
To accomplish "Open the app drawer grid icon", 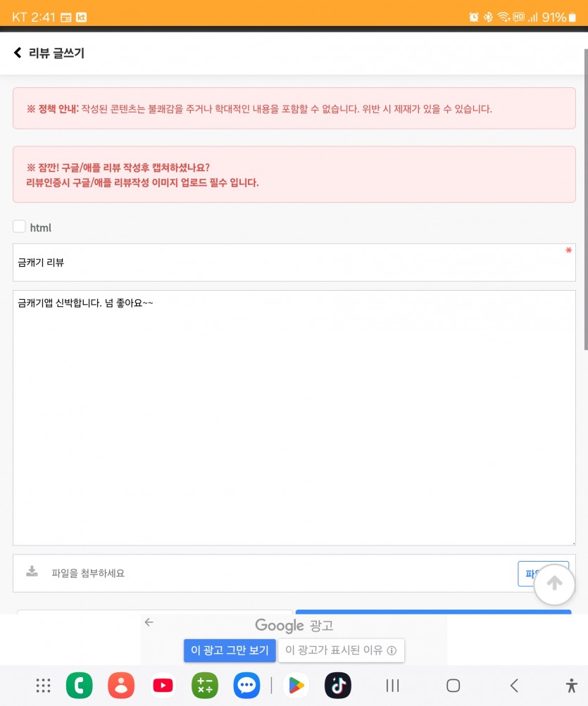I will 43,686.
